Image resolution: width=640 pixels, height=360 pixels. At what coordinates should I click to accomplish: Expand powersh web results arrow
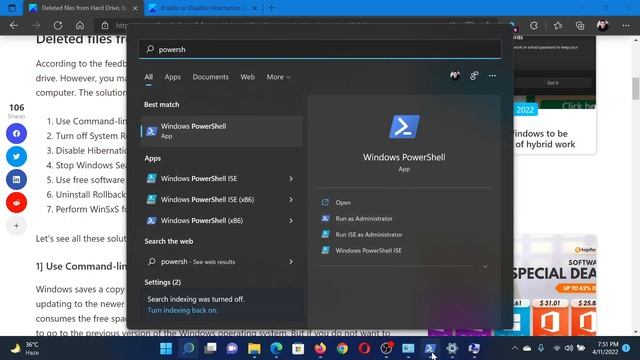pyautogui.click(x=291, y=262)
